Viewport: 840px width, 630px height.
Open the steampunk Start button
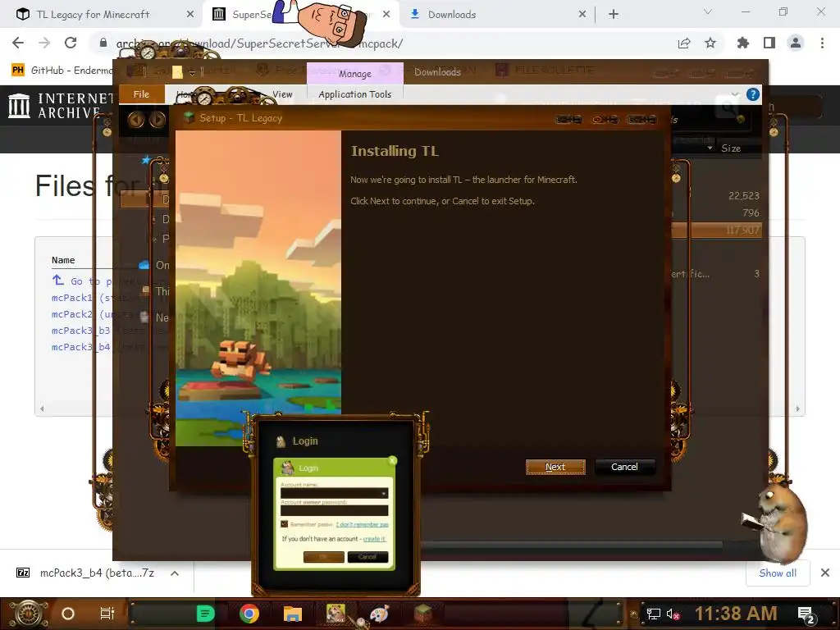coord(28,614)
